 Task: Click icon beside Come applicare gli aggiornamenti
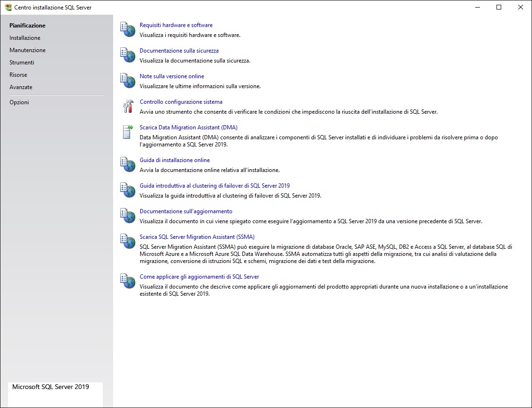tap(128, 281)
